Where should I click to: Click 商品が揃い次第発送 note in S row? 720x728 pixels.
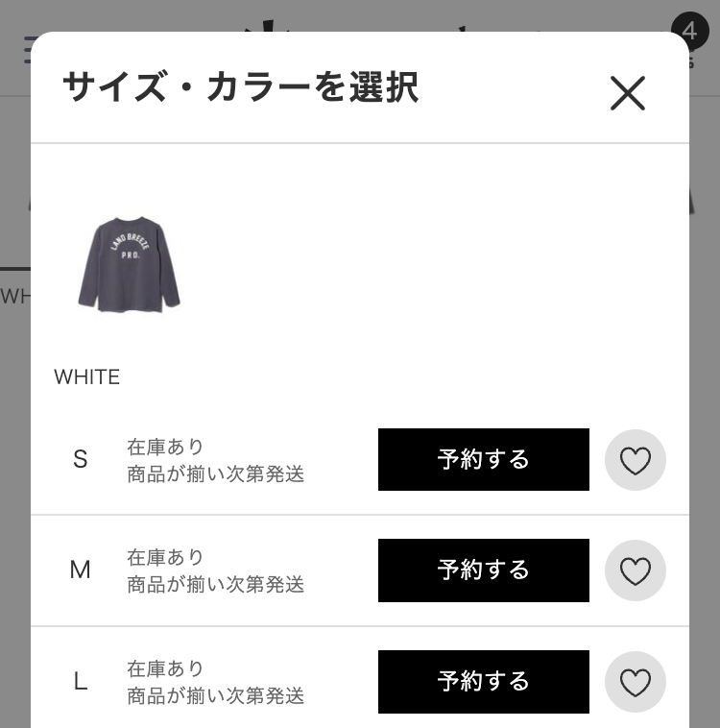point(215,474)
